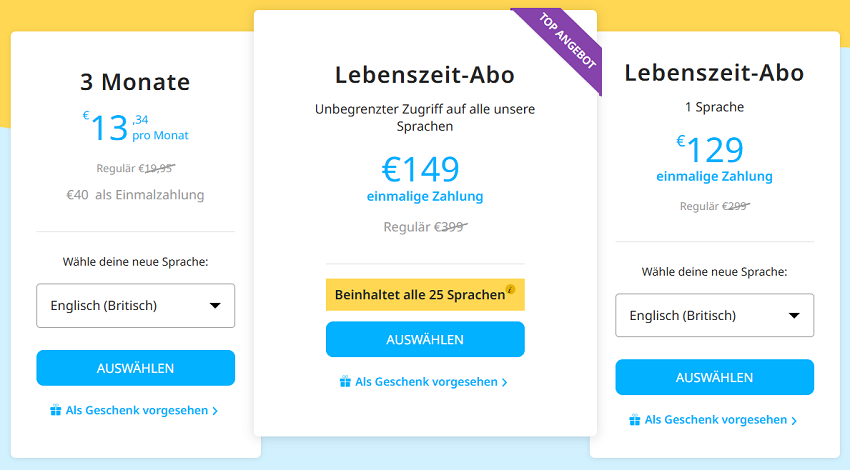This screenshot has height=470, width=850.
Task: Expand the language dropdown in the €129 Lebenszeit-Abo card
Action: click(714, 316)
